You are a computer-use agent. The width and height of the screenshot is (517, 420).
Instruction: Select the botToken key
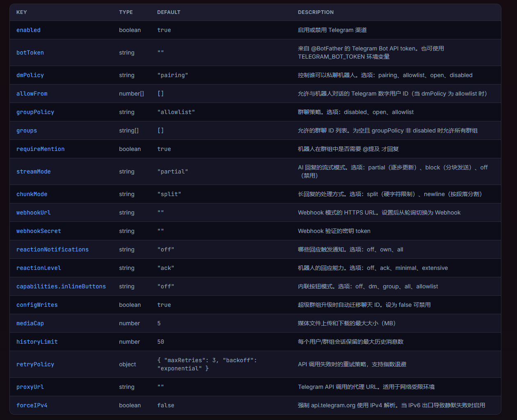tap(30, 52)
